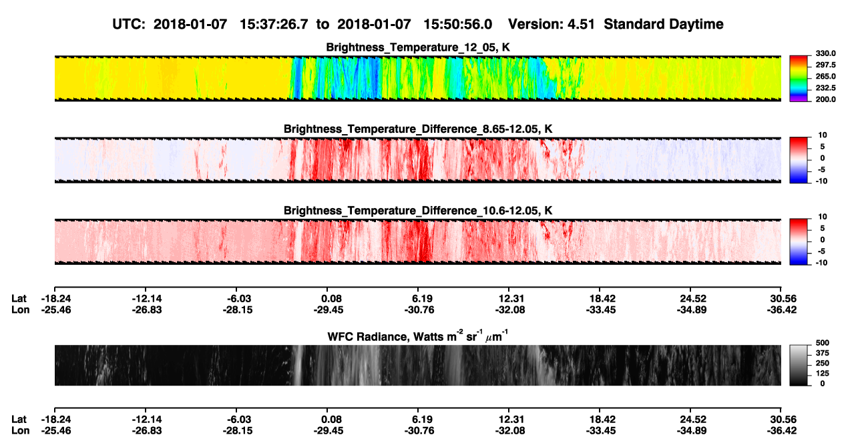Image resolution: width=868 pixels, height=445 pixels.
Task: Click the 'Lon' axis label below the 10.6-12.05 panel
Action: [21, 310]
